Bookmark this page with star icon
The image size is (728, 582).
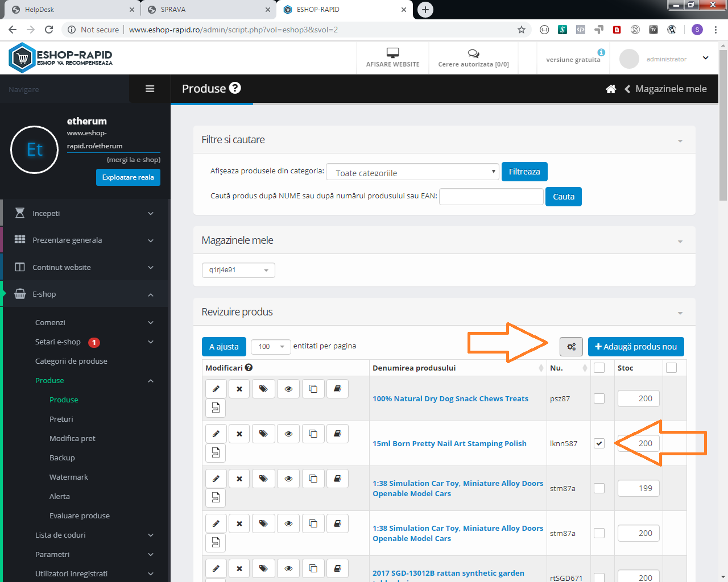(521, 30)
